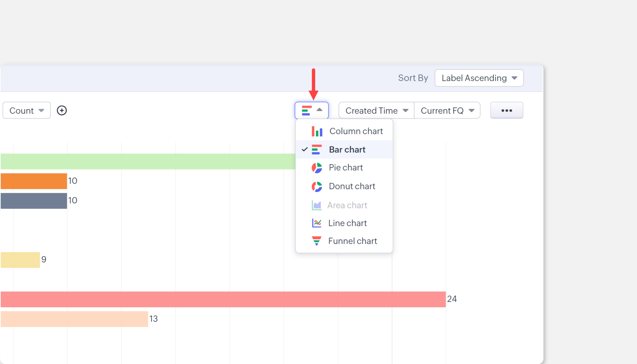Expand the Label Ascending sort dropdown
This screenshot has width=637, height=364.
[479, 78]
